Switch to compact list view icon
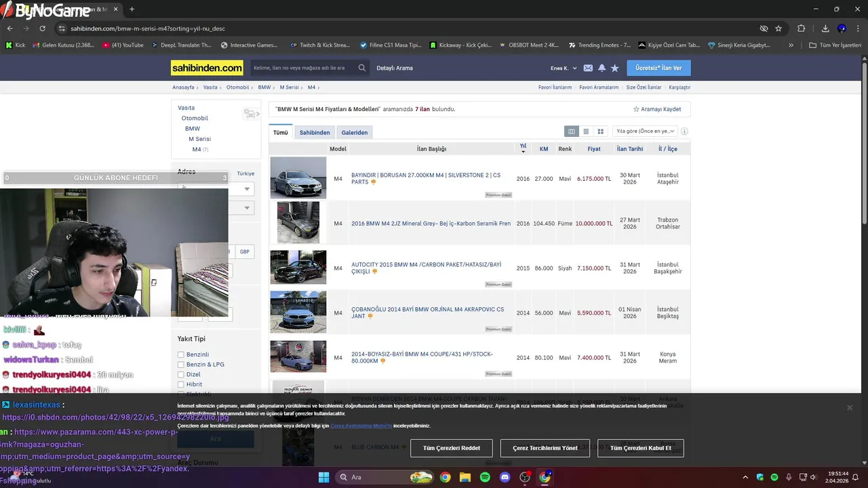The width and height of the screenshot is (868, 488). [586, 131]
